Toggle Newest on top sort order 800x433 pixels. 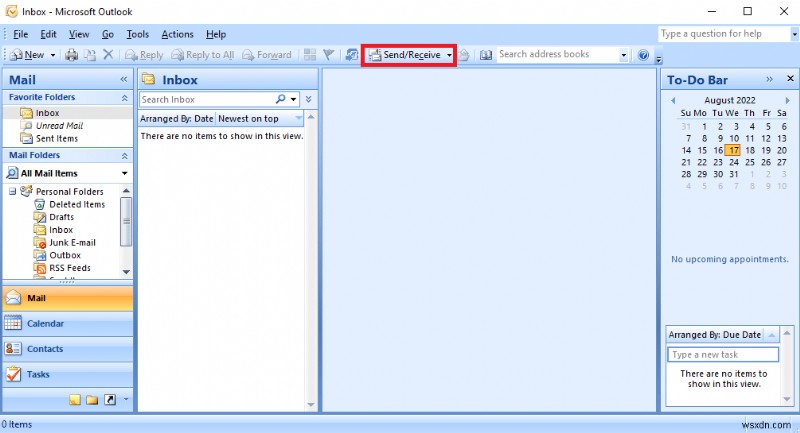click(x=260, y=118)
